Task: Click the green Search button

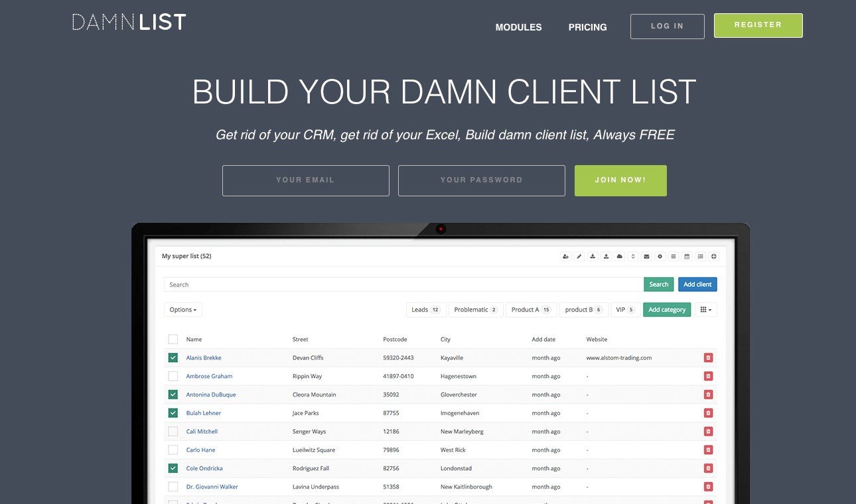Action: (x=659, y=284)
